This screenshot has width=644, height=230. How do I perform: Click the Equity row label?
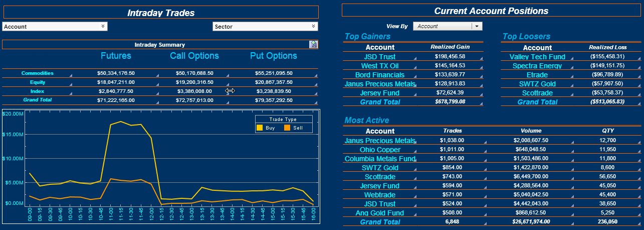(38, 82)
